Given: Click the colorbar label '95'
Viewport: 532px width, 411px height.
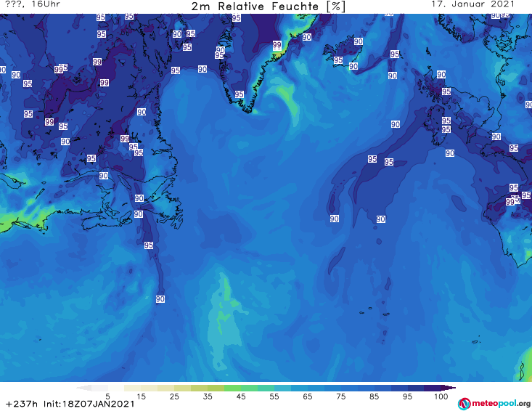Looking at the screenshot, I should pos(407,396).
